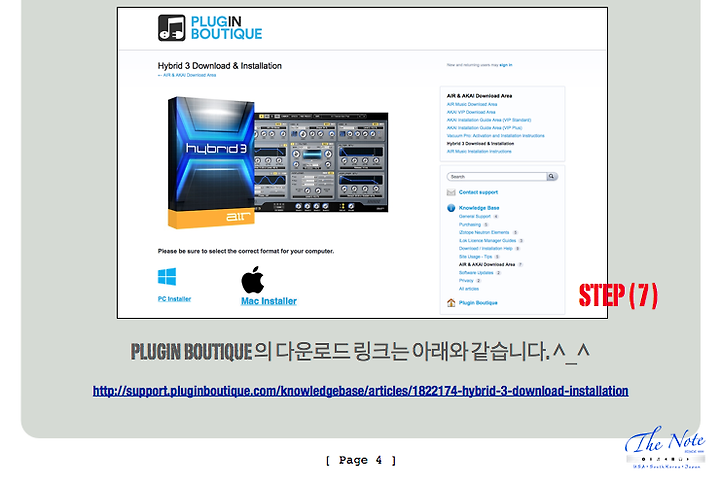Click the Windows logo icon
The height and width of the screenshot is (483, 720).
coord(167,277)
